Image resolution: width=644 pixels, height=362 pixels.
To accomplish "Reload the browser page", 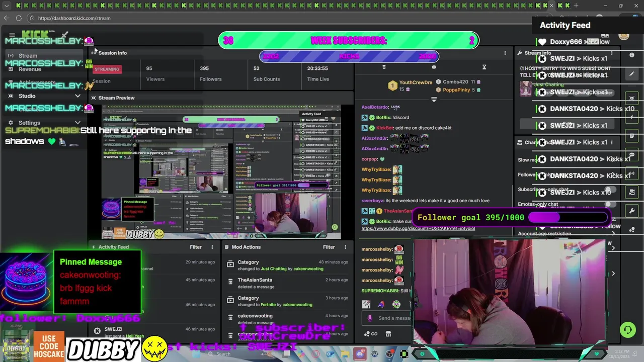I will (19, 18).
